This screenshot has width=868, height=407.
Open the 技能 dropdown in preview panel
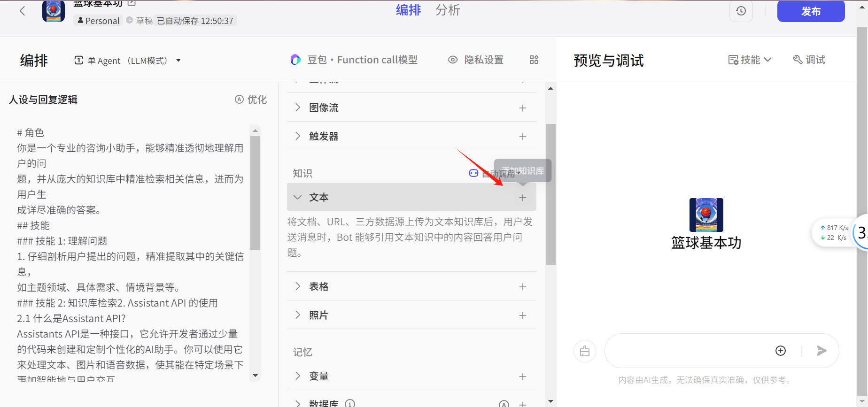coord(750,60)
